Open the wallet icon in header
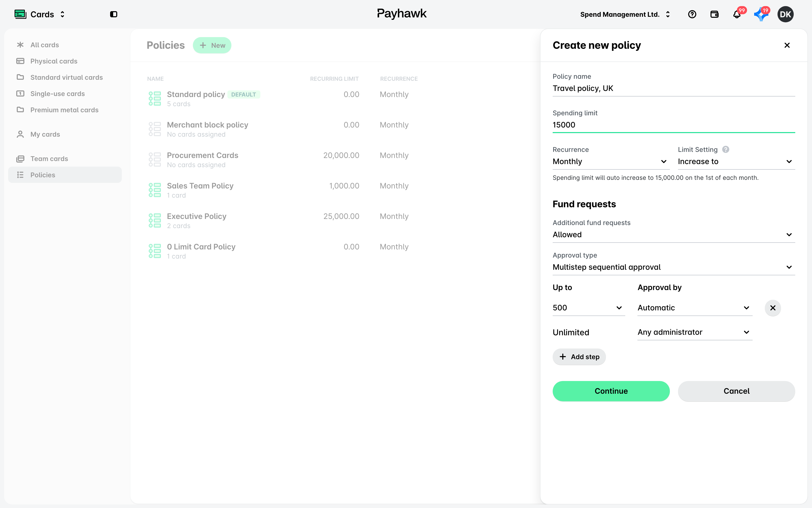Screen dimensions: 812x508 click(714, 14)
